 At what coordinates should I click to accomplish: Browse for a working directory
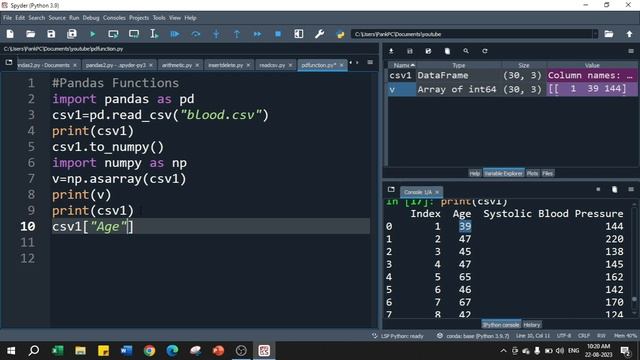pos(609,34)
